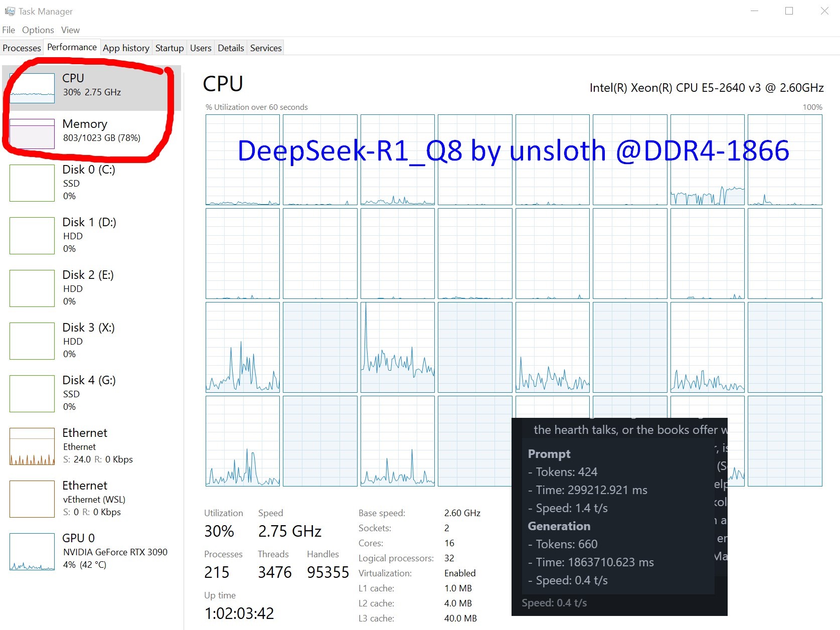Screen dimensions: 840x630
Task: Select the CPU mini graph thumbnail
Action: (x=32, y=88)
